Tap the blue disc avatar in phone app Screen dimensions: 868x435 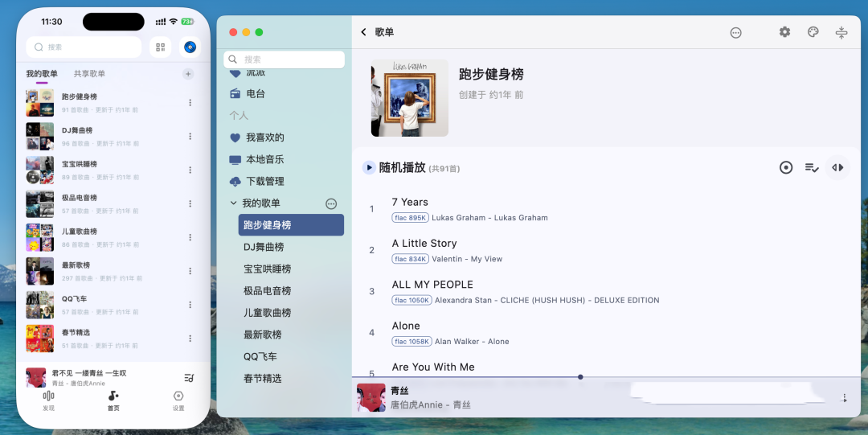pos(190,47)
